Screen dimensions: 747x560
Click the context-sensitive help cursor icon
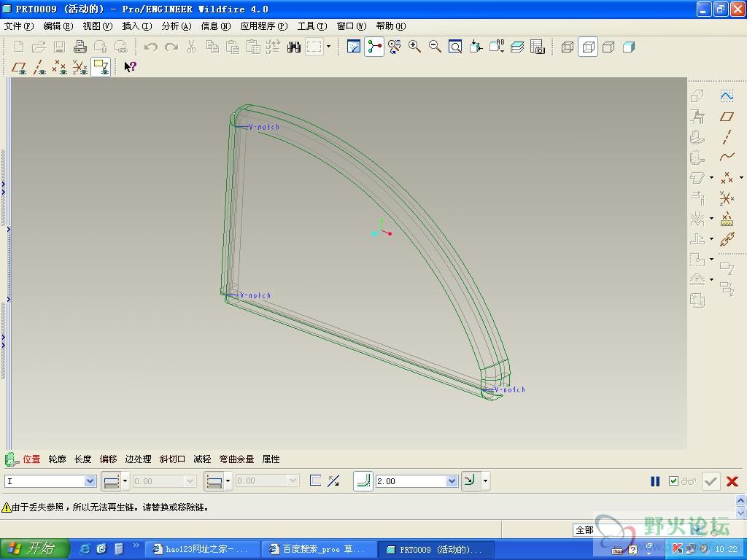tap(130, 66)
